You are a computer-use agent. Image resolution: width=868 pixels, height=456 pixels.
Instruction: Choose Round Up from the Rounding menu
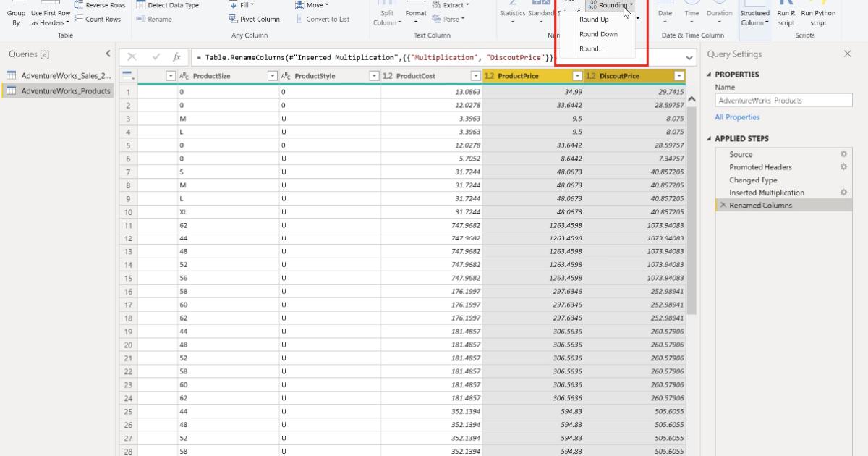(595, 20)
